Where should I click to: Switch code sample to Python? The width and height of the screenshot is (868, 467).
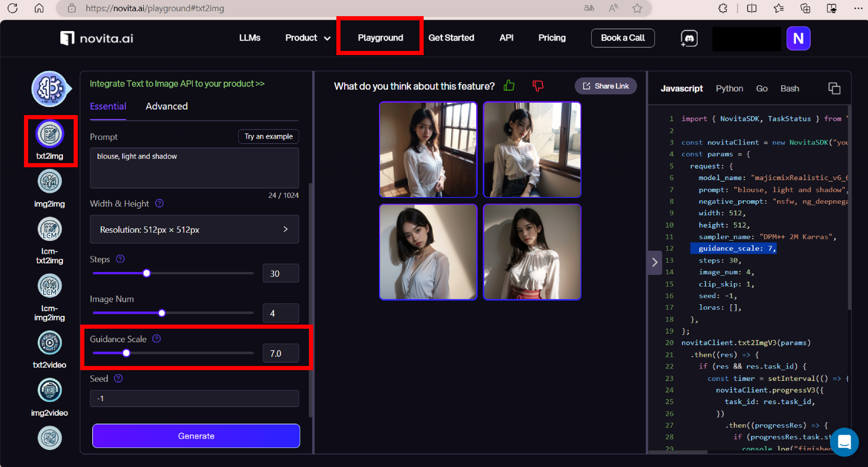(729, 89)
